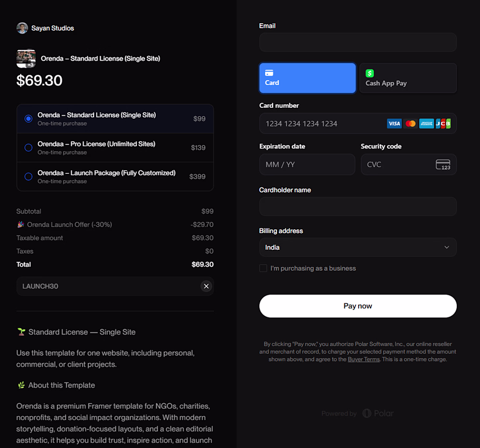Click the American Express logo icon

click(x=426, y=124)
